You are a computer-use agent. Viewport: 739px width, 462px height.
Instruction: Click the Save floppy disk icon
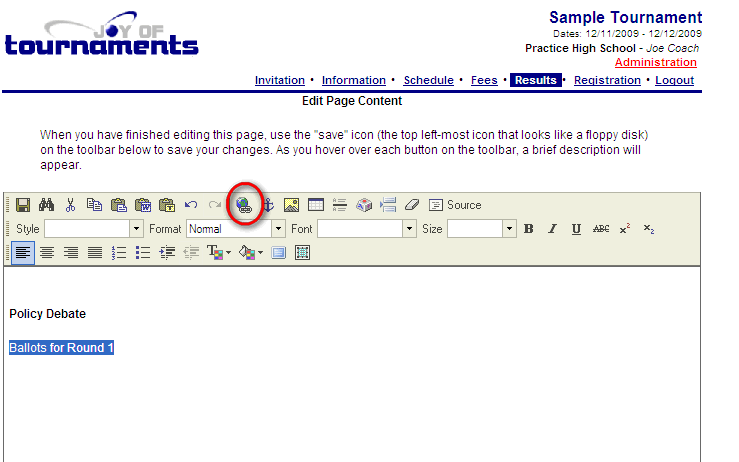(23, 205)
